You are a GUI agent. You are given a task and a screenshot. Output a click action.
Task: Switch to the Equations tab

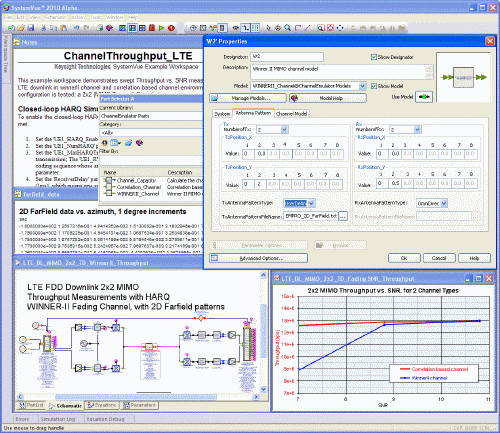tap(102, 405)
